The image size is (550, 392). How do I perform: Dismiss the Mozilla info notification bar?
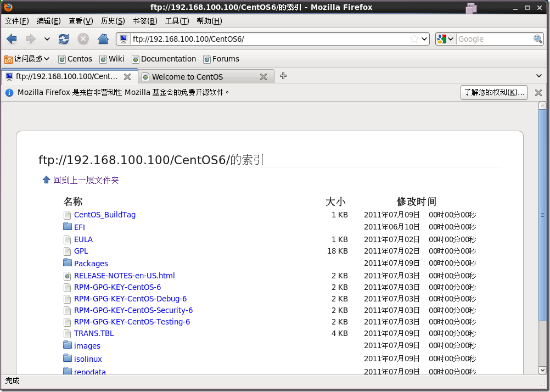pyautogui.click(x=538, y=93)
